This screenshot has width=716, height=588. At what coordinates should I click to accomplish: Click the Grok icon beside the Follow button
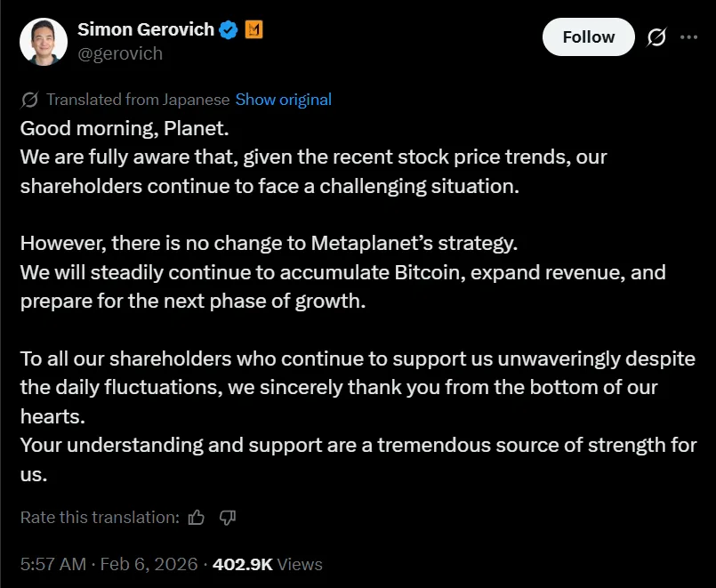[x=655, y=36]
